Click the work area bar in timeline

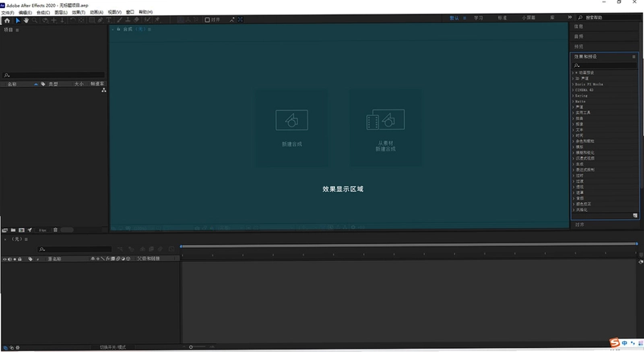[x=409, y=246]
